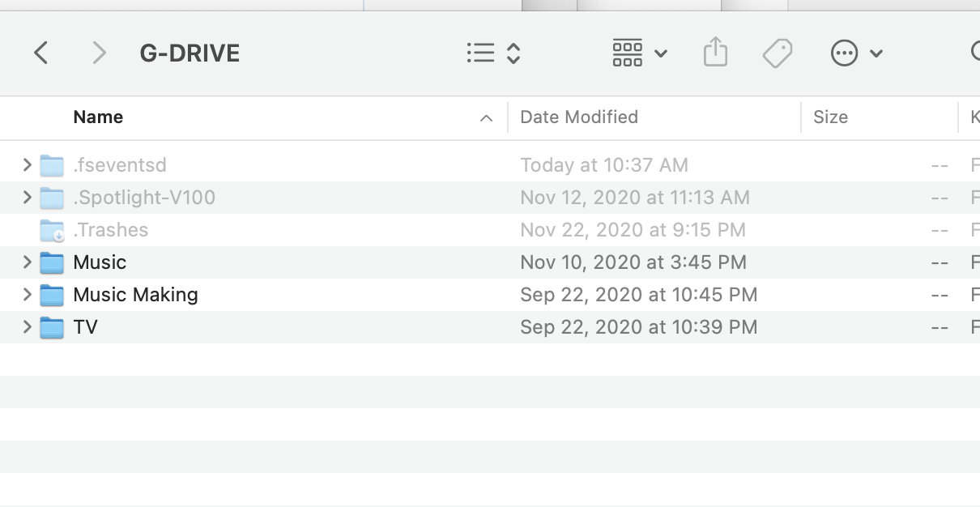Select the TV folder icon
This screenshot has width=980, height=507.
(51, 326)
